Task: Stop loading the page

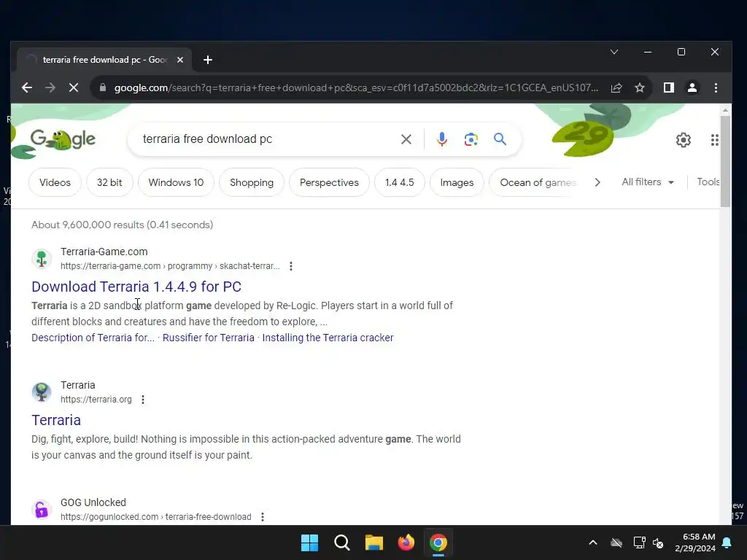Action: [x=74, y=87]
